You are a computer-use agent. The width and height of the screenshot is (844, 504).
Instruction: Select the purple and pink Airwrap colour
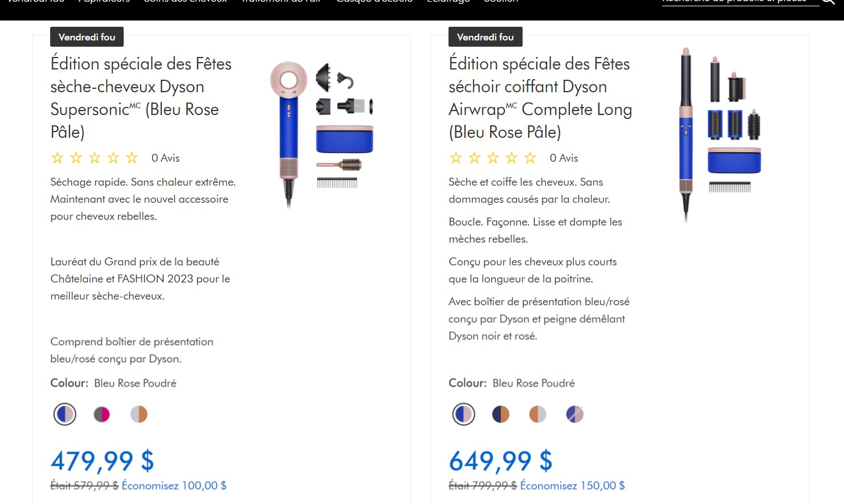pos(574,414)
